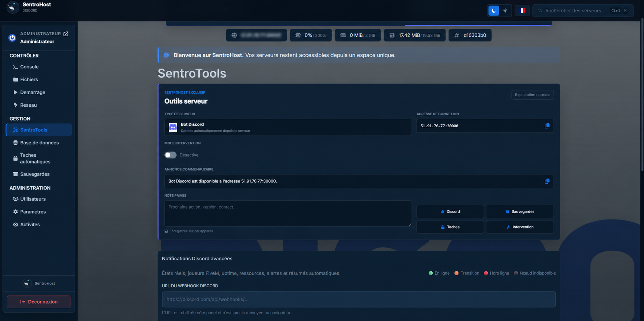
Task: Click the Taches shortcut button
Action: tap(450, 227)
